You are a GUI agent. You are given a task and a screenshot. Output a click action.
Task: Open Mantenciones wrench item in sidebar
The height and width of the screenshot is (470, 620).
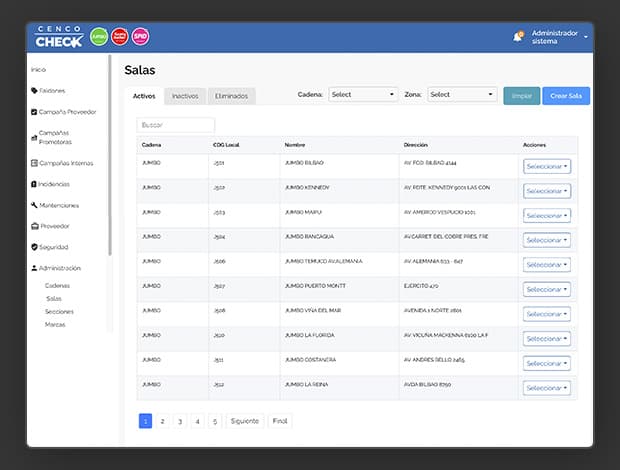[x=56, y=205]
